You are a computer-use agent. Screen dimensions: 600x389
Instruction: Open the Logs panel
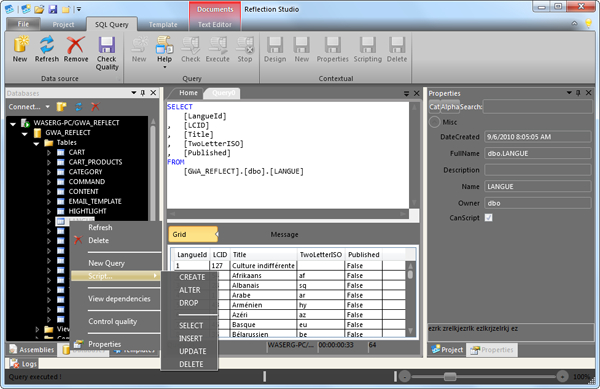tap(24, 363)
